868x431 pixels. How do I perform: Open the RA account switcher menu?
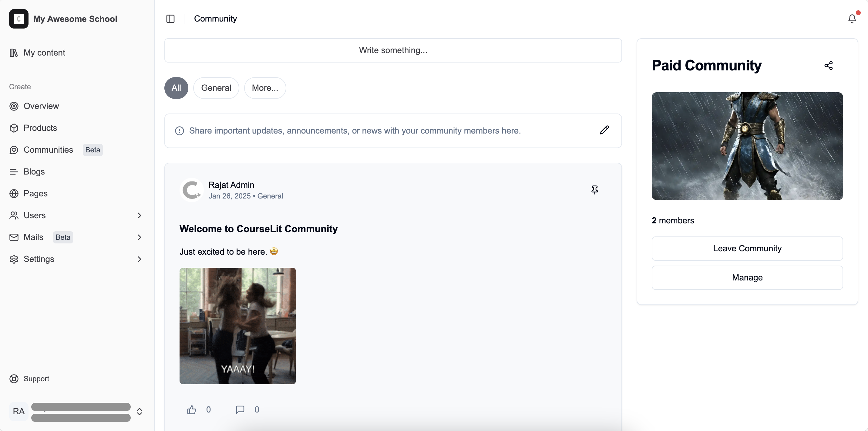(139, 412)
